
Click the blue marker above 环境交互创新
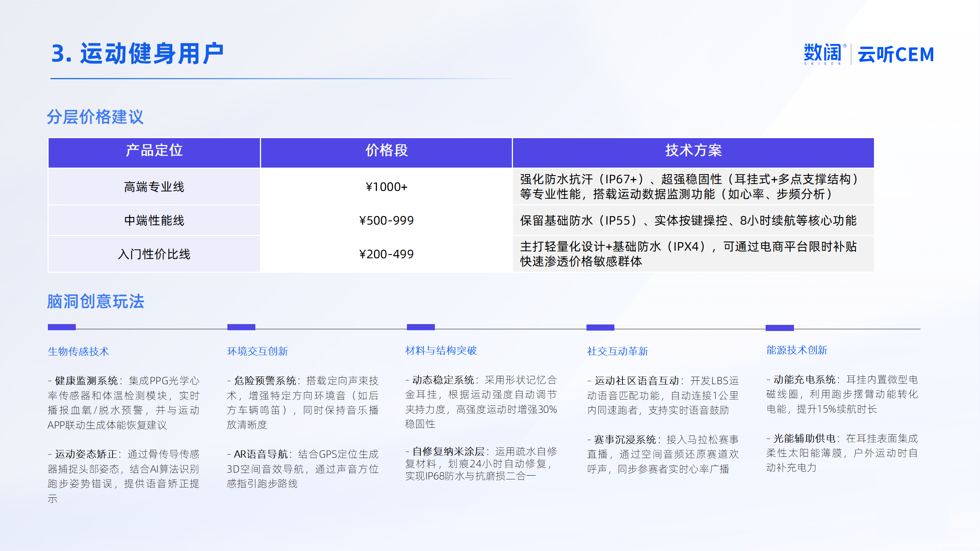coord(241,327)
